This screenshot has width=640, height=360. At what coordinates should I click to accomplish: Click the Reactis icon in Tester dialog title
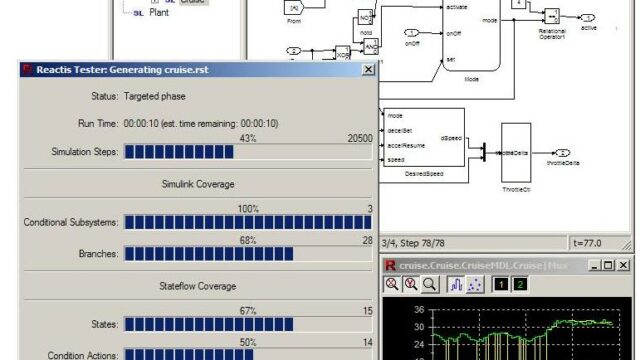click(x=27, y=69)
